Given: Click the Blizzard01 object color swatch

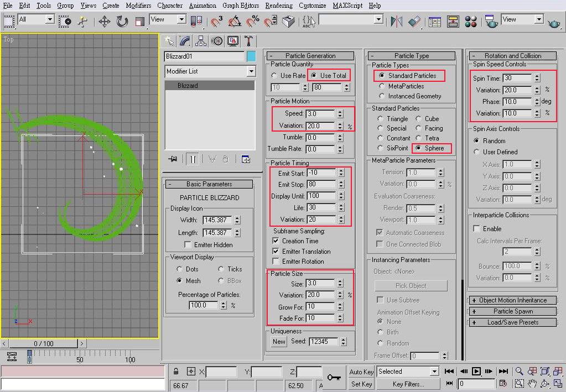Looking at the screenshot, I should 251,56.
